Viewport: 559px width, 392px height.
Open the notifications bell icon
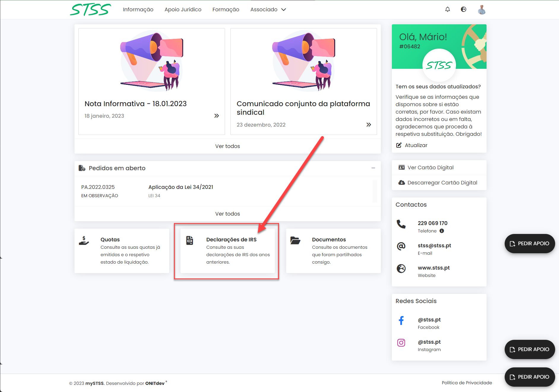click(x=447, y=9)
